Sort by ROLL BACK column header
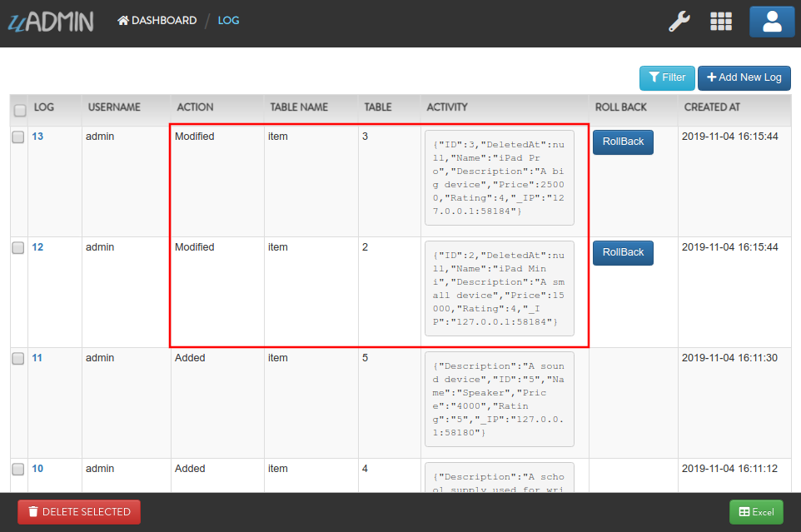Viewport: 801px width, 532px height. (x=620, y=107)
